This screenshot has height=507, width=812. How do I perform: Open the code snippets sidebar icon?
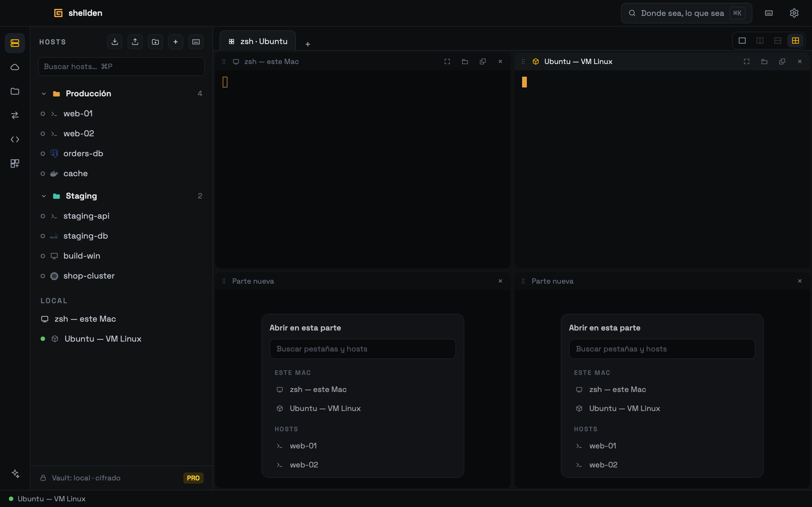click(x=15, y=139)
